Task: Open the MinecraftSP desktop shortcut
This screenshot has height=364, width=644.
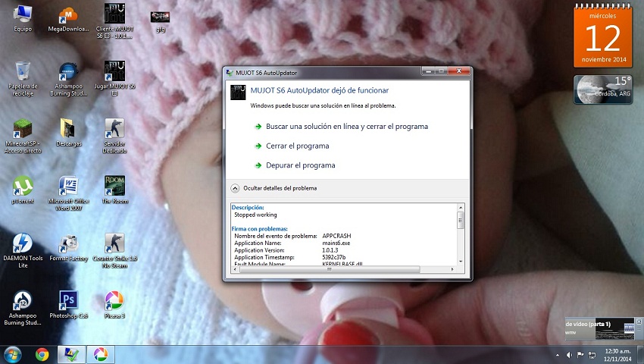Action: coord(23,129)
